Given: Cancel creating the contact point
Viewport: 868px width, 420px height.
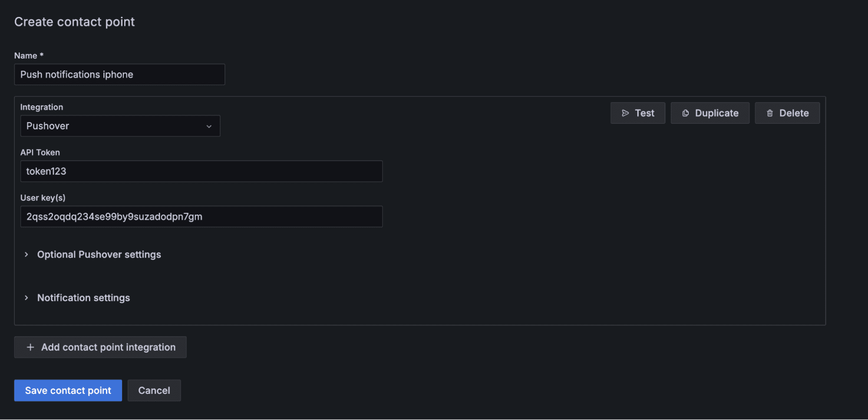Looking at the screenshot, I should pos(154,390).
